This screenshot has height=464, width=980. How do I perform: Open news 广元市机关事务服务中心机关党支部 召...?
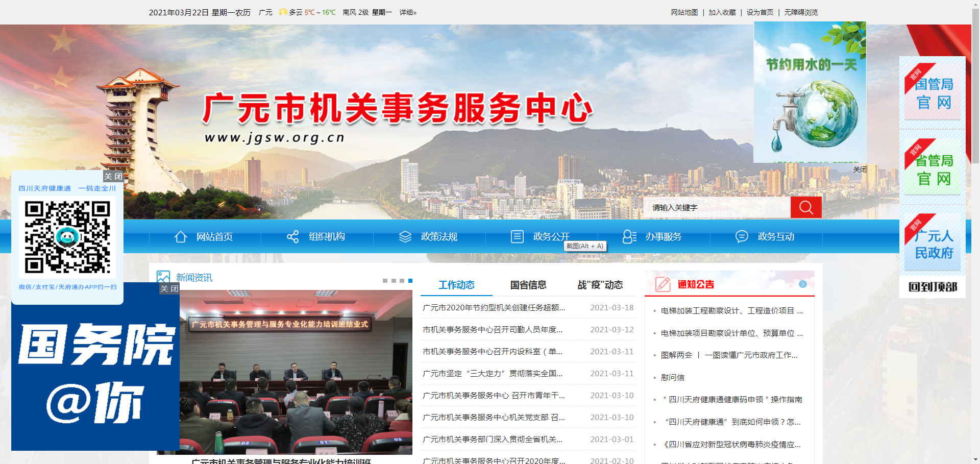(x=494, y=417)
